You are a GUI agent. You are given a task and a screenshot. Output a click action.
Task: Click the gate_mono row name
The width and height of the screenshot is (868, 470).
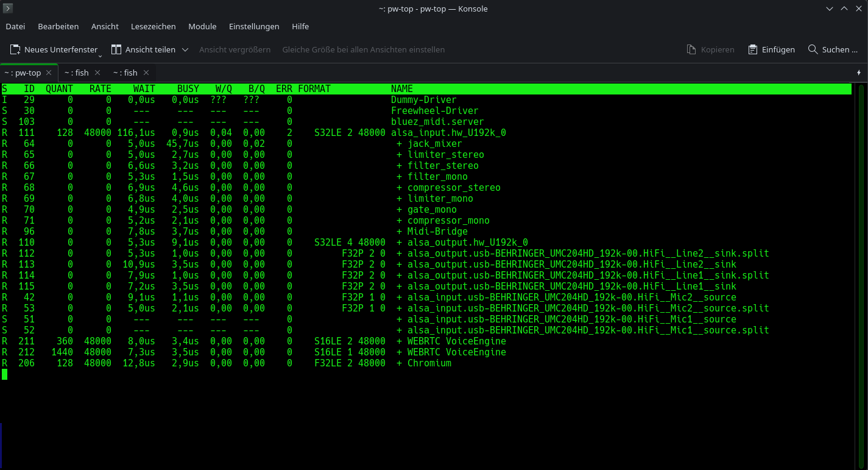click(432, 210)
